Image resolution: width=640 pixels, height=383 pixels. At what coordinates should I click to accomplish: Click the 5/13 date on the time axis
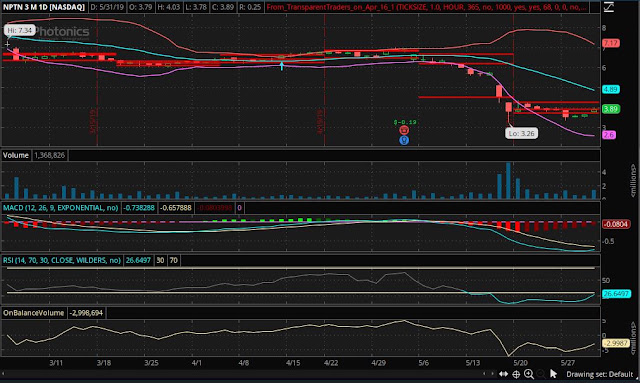(x=473, y=363)
